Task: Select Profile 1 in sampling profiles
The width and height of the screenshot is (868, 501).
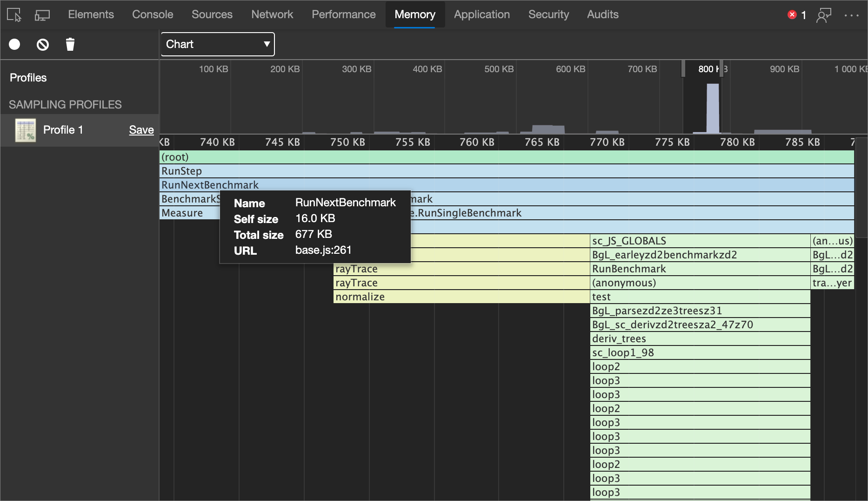Action: [x=63, y=130]
